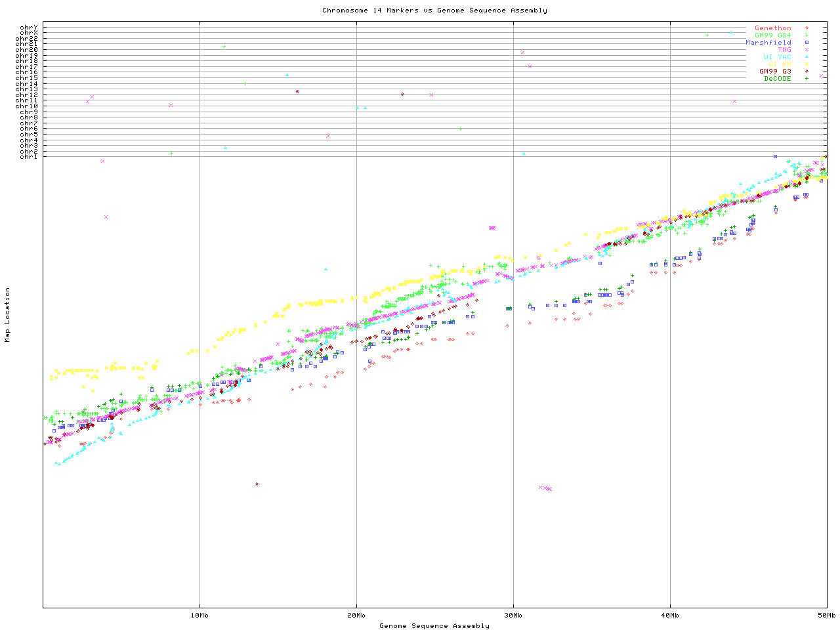840x630 pixels.
Task: Click the chrY label on y-axis
Action: click(29, 28)
